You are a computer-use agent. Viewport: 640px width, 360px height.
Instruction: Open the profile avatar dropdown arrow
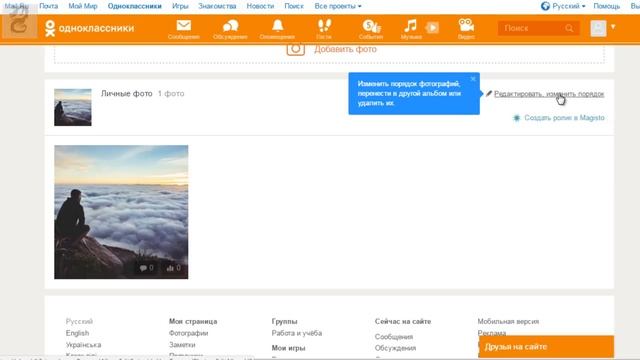(x=613, y=27)
